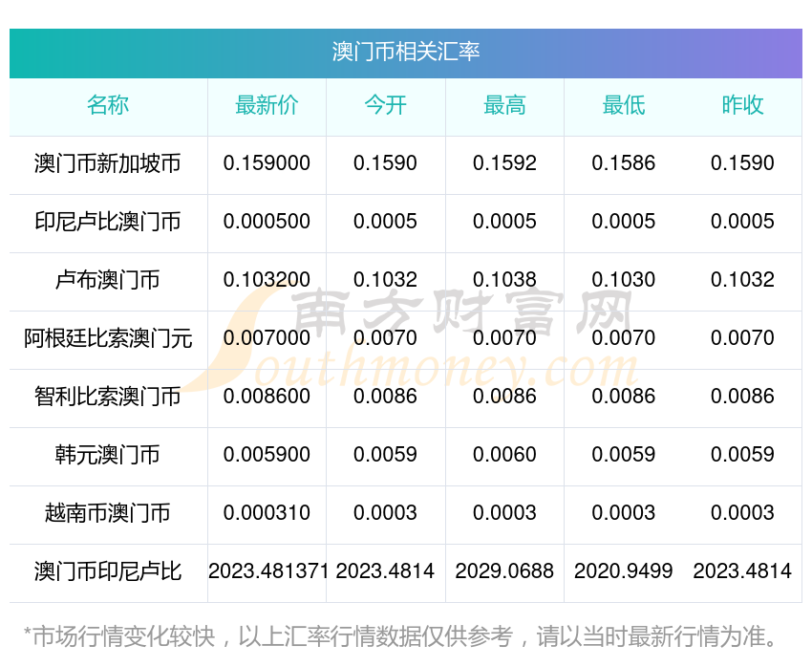This screenshot has width=812, height=667.
Task: Click latest price 0.005900
Action: coord(267,455)
